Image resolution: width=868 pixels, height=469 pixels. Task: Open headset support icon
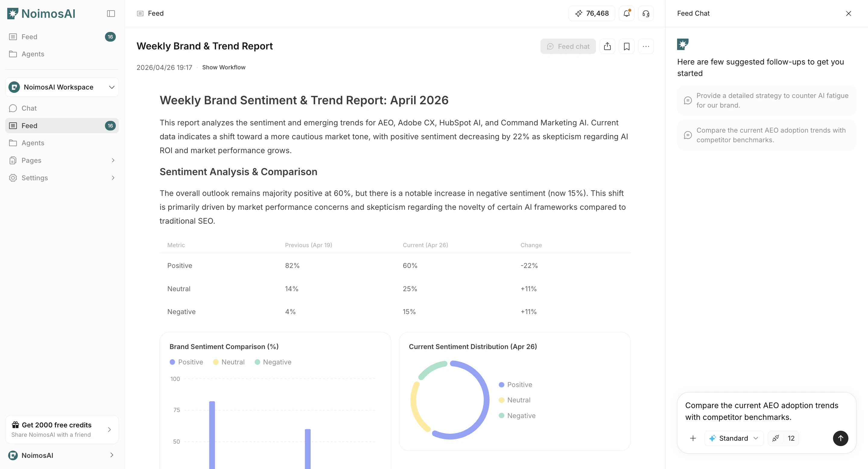pos(646,14)
